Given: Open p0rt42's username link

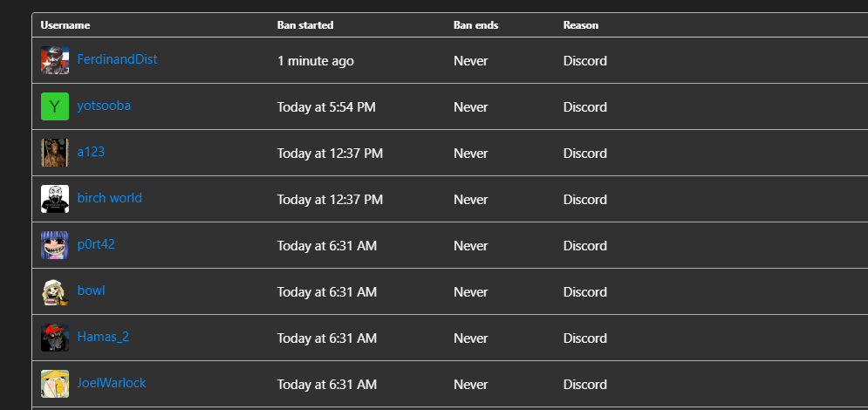Looking at the screenshot, I should [x=96, y=244].
